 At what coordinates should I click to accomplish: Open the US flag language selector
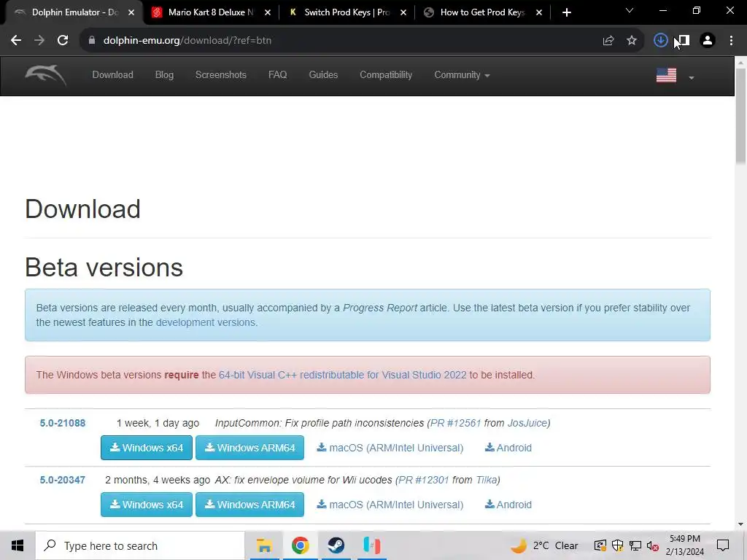(675, 75)
